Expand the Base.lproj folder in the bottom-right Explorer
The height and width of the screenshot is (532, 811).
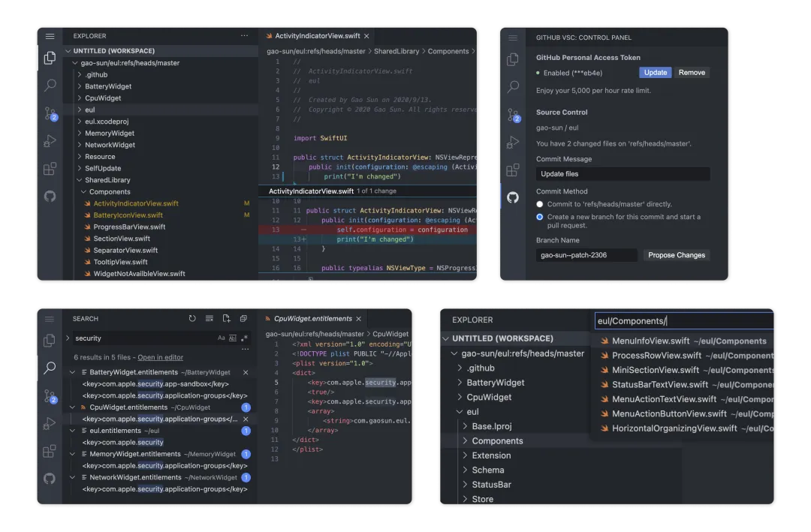(x=465, y=426)
